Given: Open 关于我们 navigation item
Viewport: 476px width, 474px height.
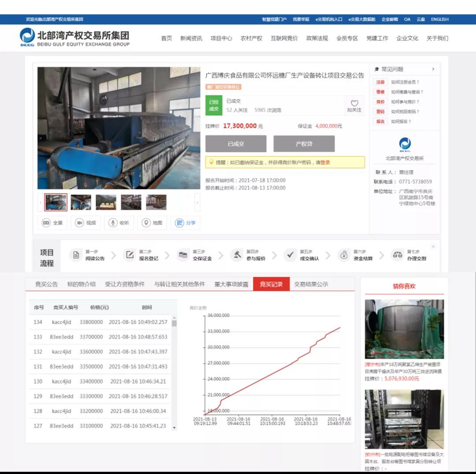Looking at the screenshot, I should [x=438, y=38].
